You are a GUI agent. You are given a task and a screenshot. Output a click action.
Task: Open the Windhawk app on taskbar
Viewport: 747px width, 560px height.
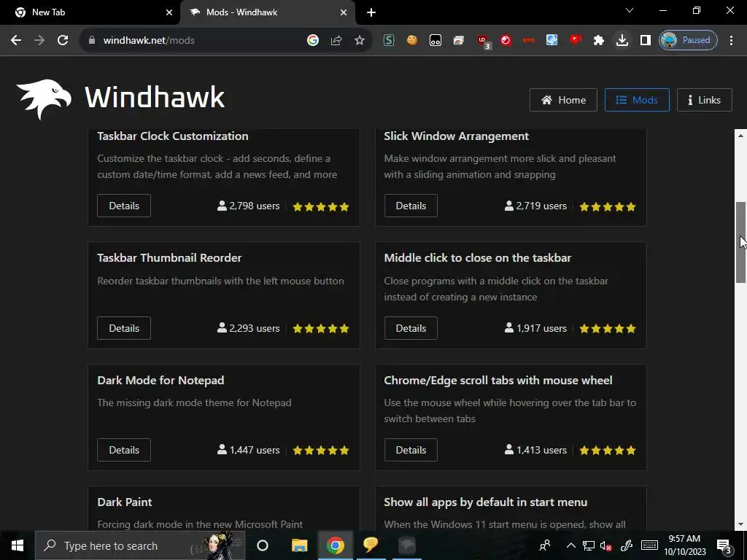click(407, 545)
